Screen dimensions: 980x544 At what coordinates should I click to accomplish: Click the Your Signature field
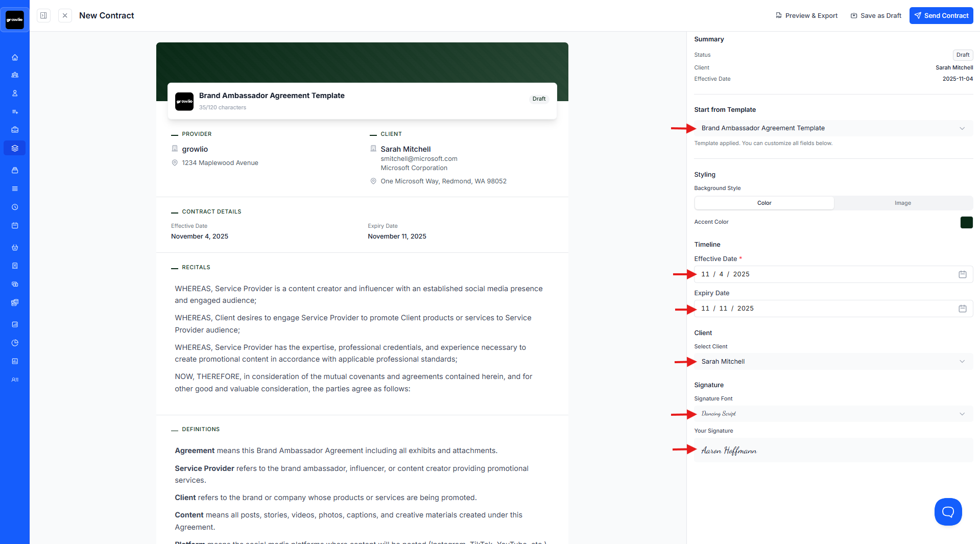(x=833, y=450)
